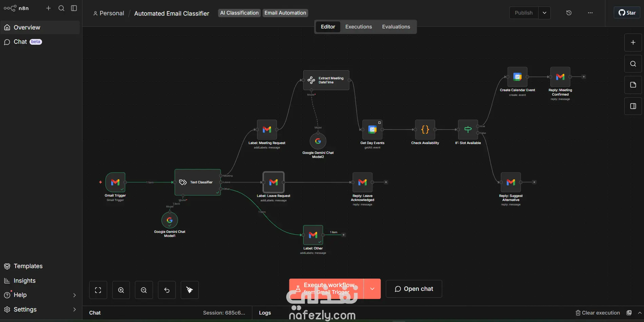Screen dimensions: 644x322
Task: Open the execute trigger selection dropdown
Action: point(372,289)
